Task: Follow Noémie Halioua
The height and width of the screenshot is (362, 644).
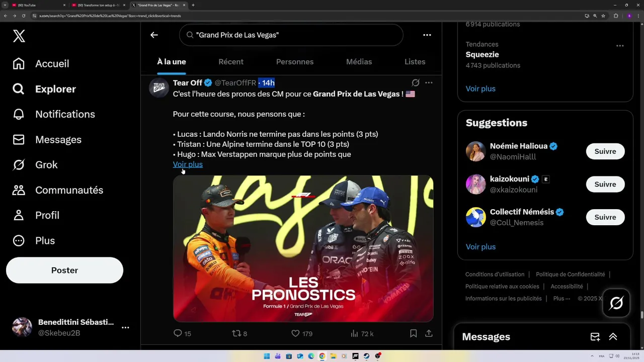Action: point(605,151)
